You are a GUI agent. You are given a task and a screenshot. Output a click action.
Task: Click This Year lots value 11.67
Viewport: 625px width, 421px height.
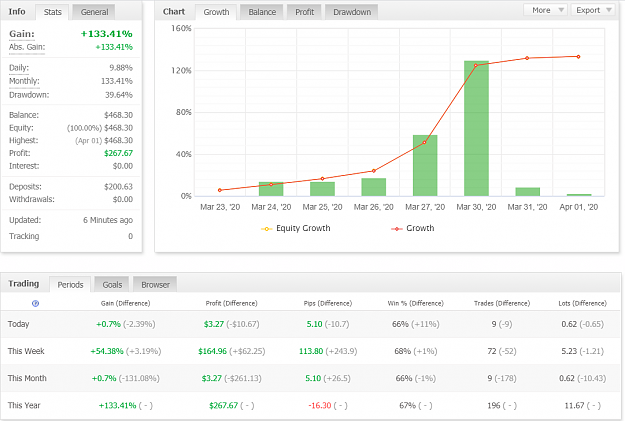click(575, 405)
